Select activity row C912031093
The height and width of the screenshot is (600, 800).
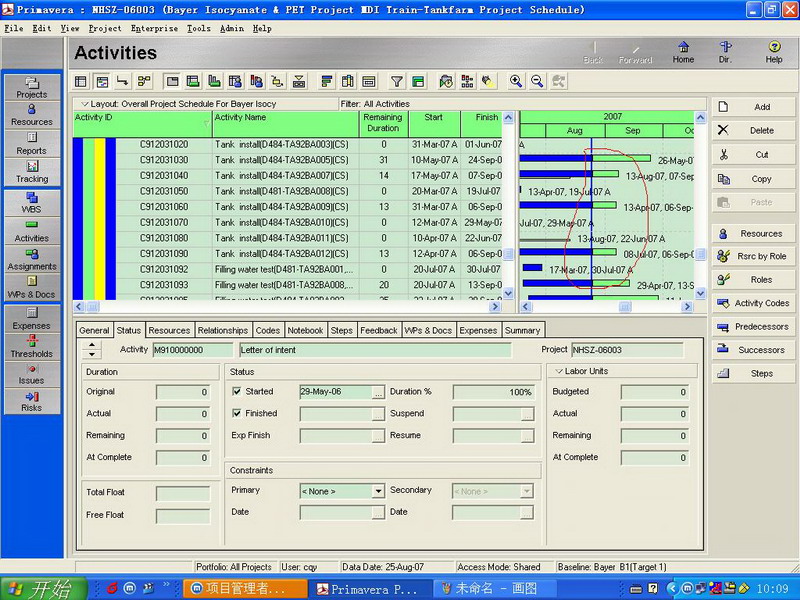pos(288,285)
